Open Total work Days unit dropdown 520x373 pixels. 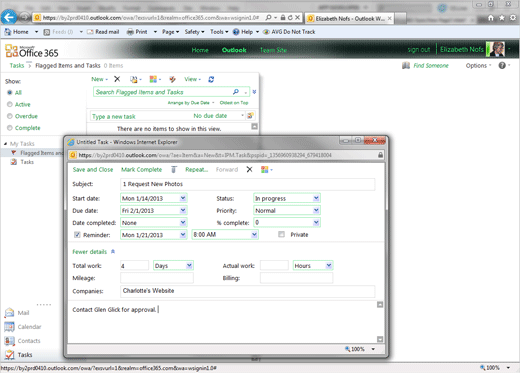click(189, 265)
